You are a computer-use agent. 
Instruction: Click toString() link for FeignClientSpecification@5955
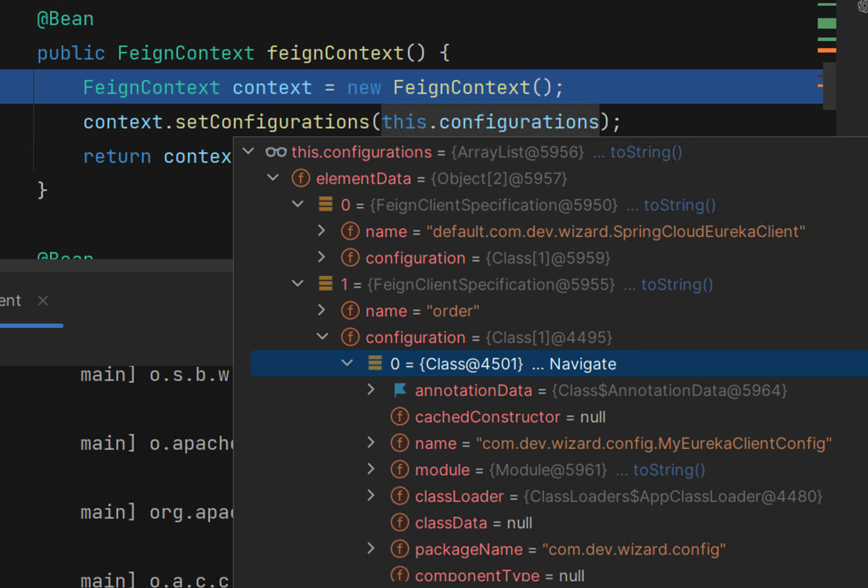(x=677, y=284)
